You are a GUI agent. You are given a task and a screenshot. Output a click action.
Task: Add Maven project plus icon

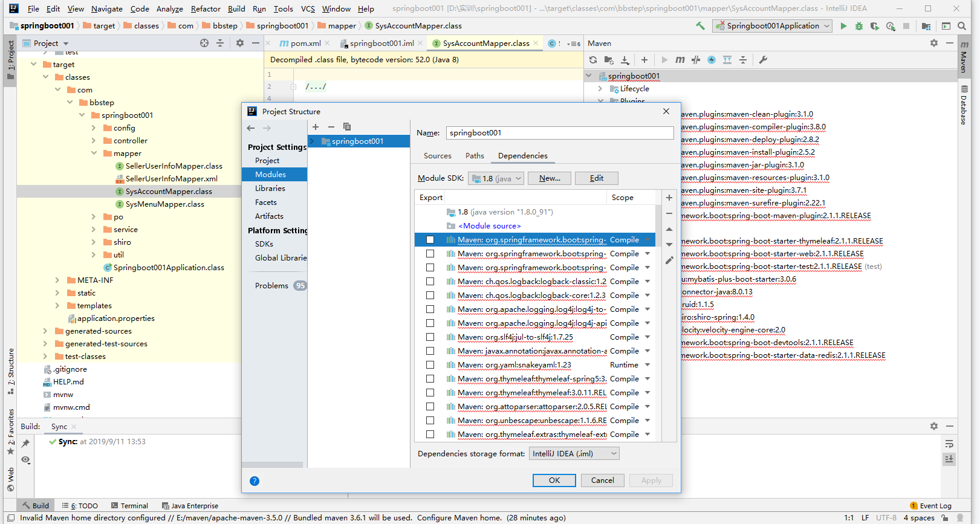point(644,60)
